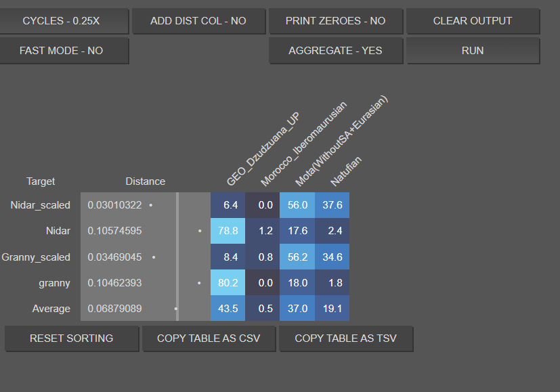This screenshot has width=560, height=392.
Task: Select the Granny_scaled target row label
Action: click(x=36, y=257)
